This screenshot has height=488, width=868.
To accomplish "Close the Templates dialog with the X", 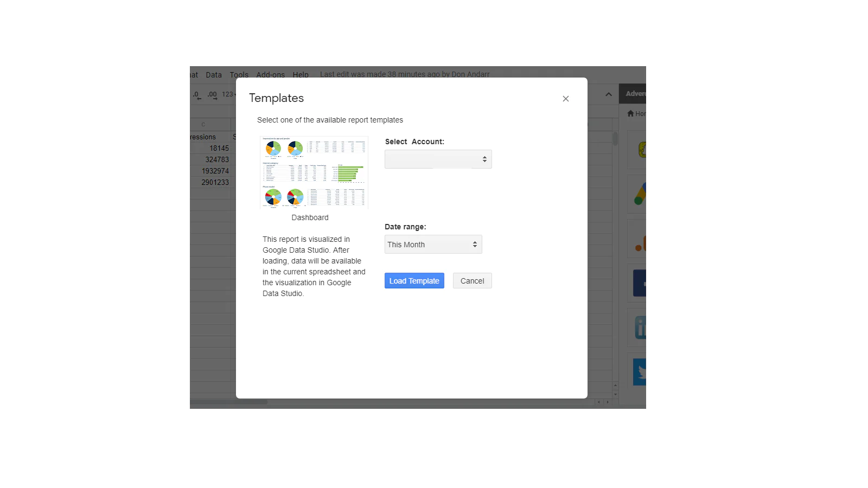I will click(566, 99).
